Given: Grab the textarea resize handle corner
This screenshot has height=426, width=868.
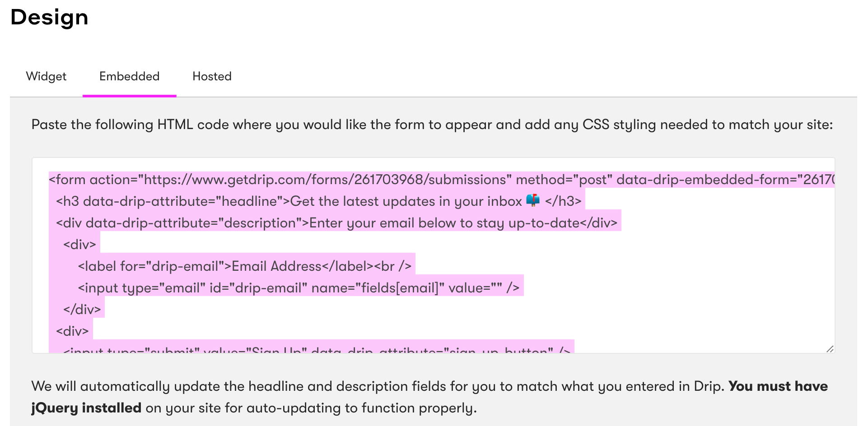Looking at the screenshot, I should (830, 348).
